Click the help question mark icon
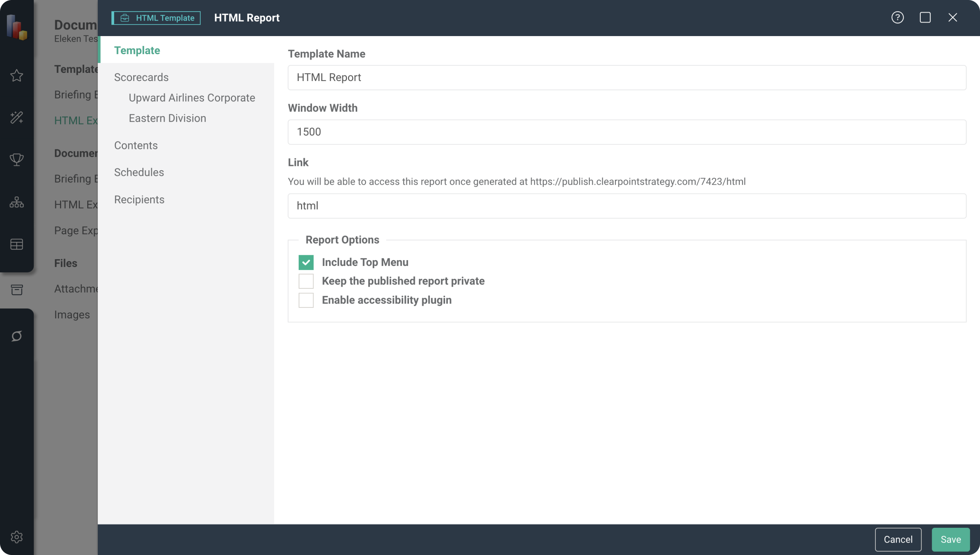This screenshot has width=980, height=555. coord(897,17)
